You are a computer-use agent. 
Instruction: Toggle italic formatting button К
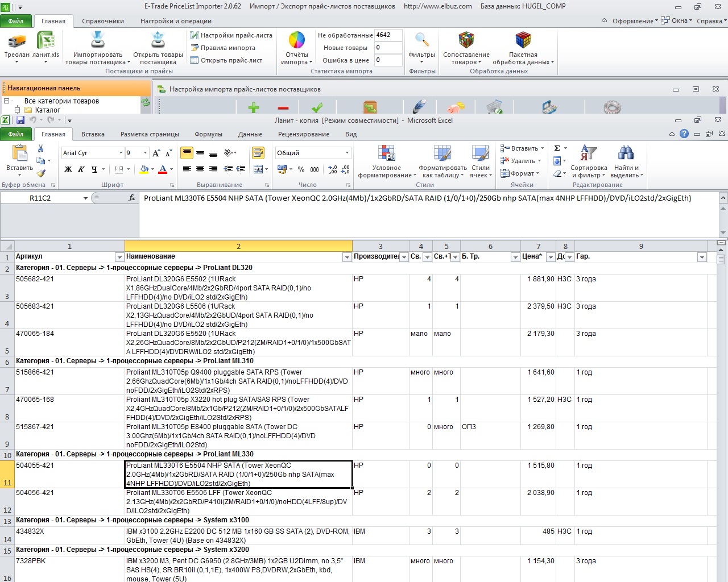(x=81, y=169)
